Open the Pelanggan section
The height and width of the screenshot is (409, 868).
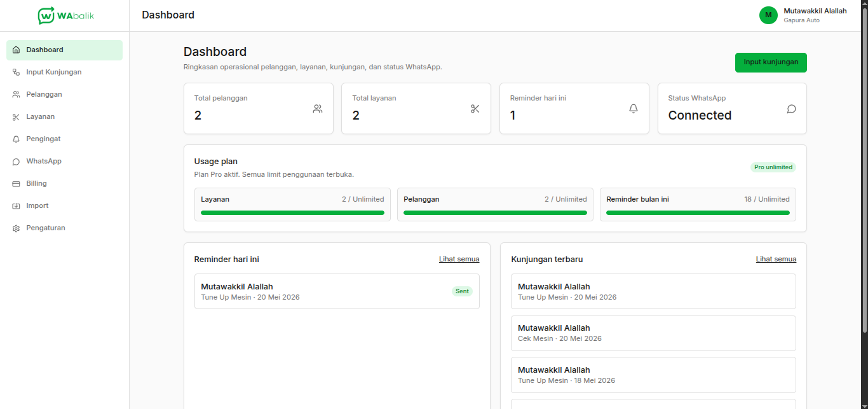tap(64, 95)
